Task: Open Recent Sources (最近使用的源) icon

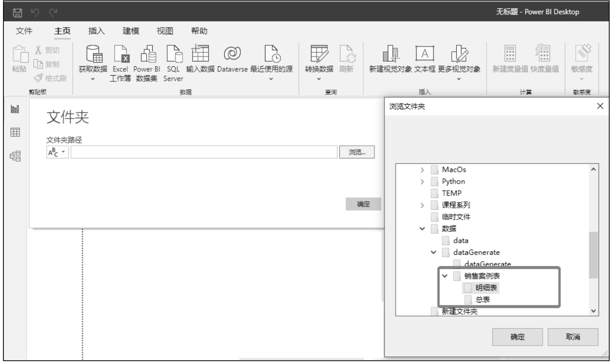Action: (x=272, y=54)
